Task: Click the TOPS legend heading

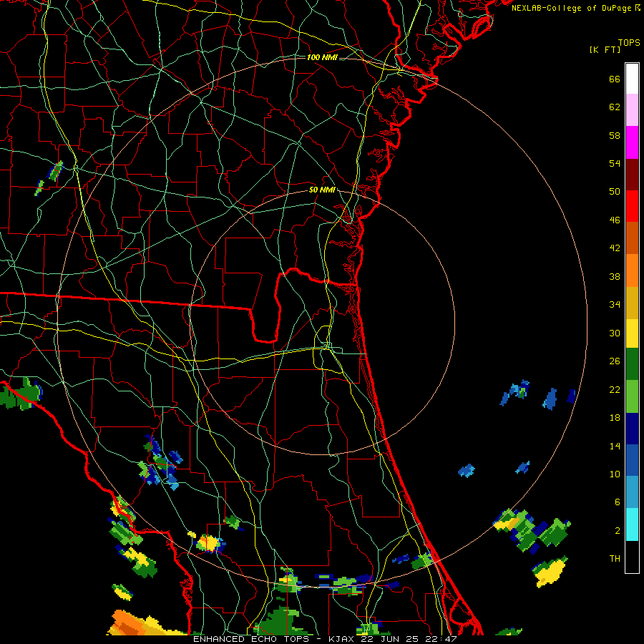Action: click(x=629, y=42)
